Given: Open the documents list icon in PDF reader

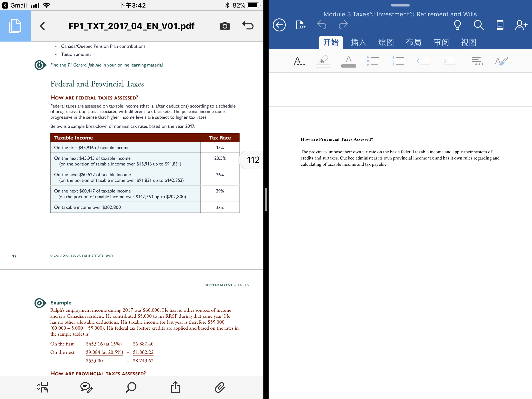Looking at the screenshot, I should (x=15, y=26).
